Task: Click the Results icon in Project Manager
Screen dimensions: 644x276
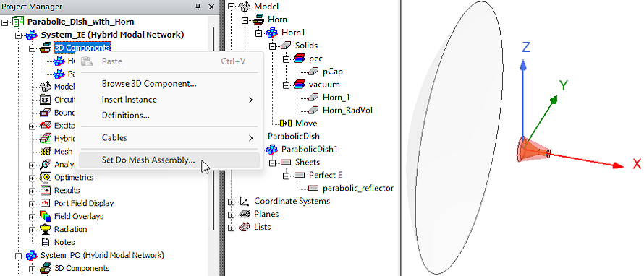Action: (x=46, y=190)
